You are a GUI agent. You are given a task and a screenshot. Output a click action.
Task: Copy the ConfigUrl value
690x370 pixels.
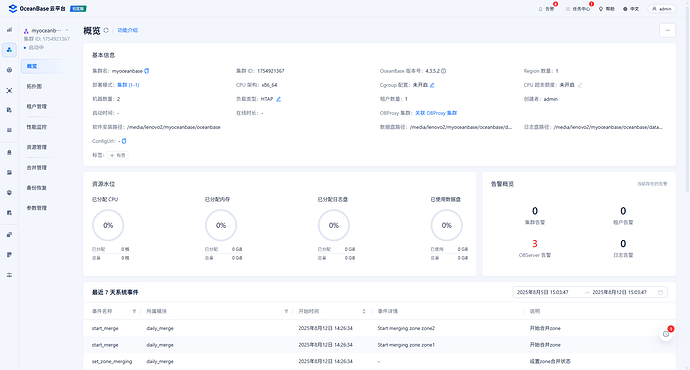[124, 141]
